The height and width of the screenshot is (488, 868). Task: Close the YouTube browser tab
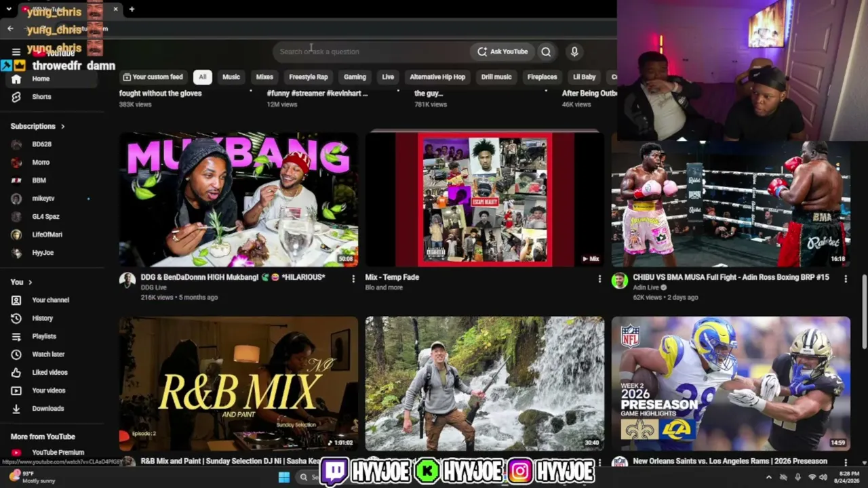[115, 9]
